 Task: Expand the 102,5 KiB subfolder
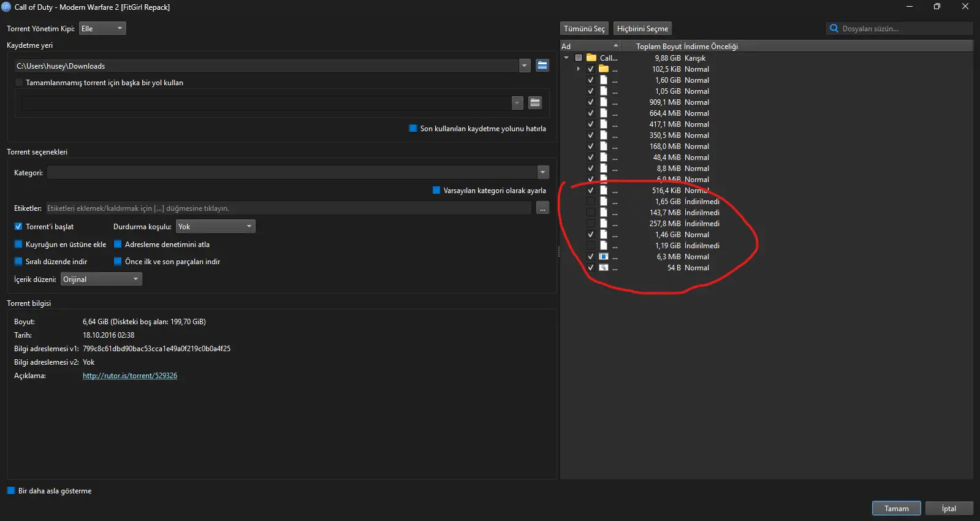[579, 69]
